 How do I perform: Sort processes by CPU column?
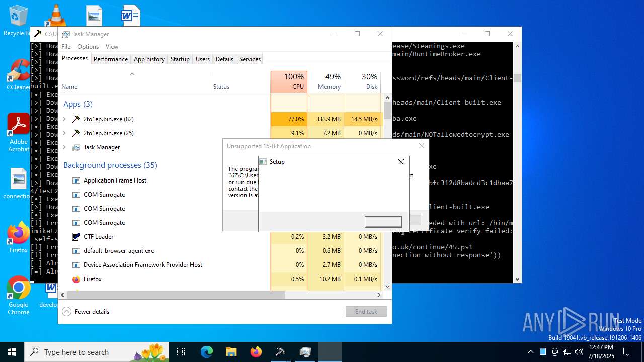point(289,81)
